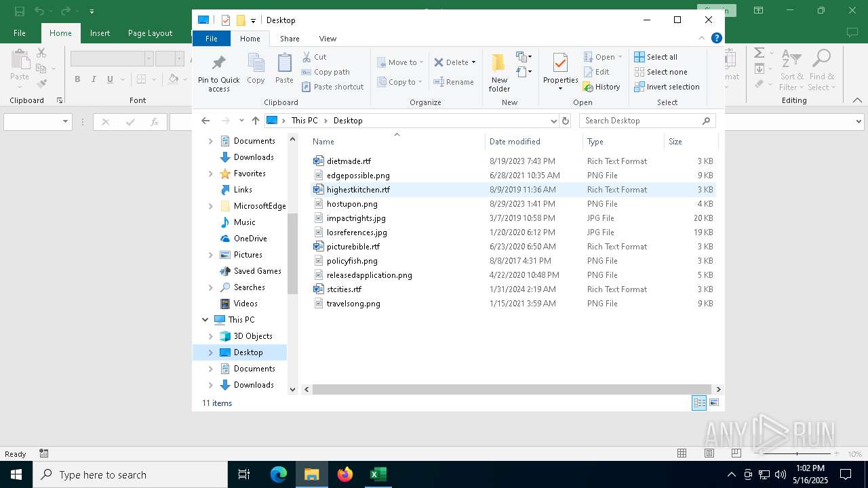Viewport: 868px width, 488px height.
Task: Expand 3D Objects tree node
Action: tap(210, 336)
